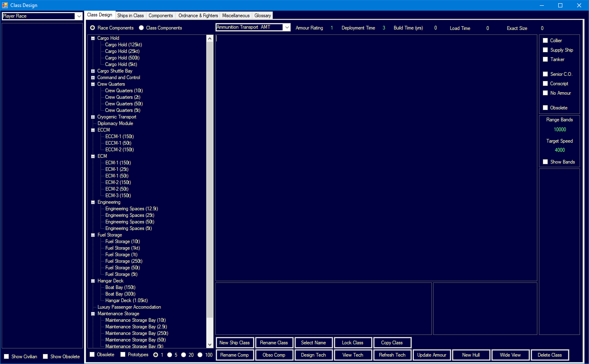Open Design Tech via its button
589x364 pixels.
pyautogui.click(x=313, y=355)
